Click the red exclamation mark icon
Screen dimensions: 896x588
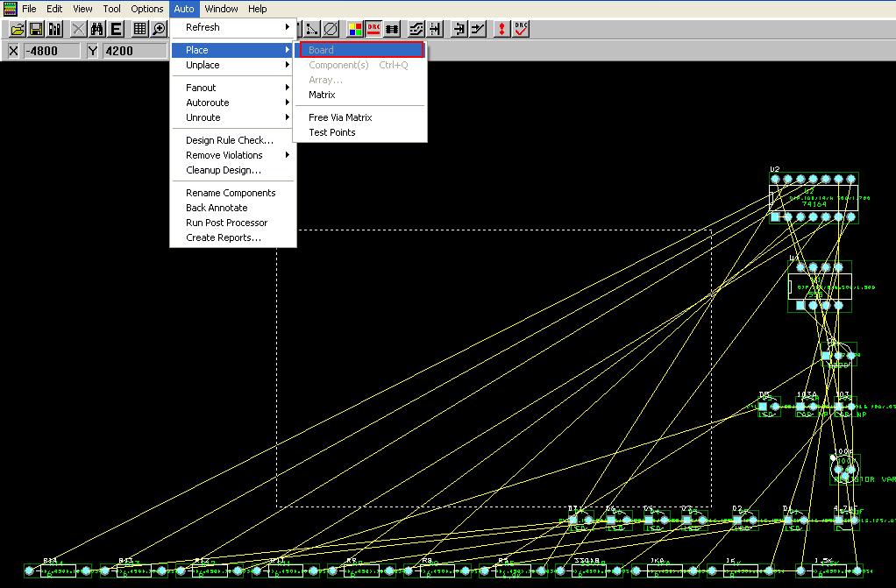tap(501, 29)
